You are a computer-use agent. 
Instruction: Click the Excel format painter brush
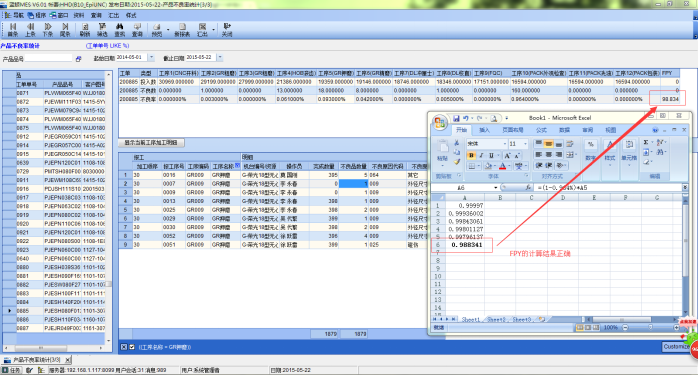click(x=457, y=162)
